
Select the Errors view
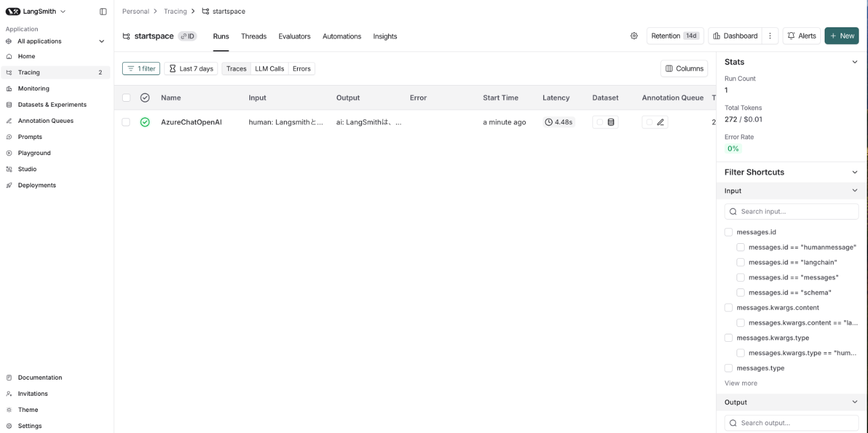tap(301, 69)
